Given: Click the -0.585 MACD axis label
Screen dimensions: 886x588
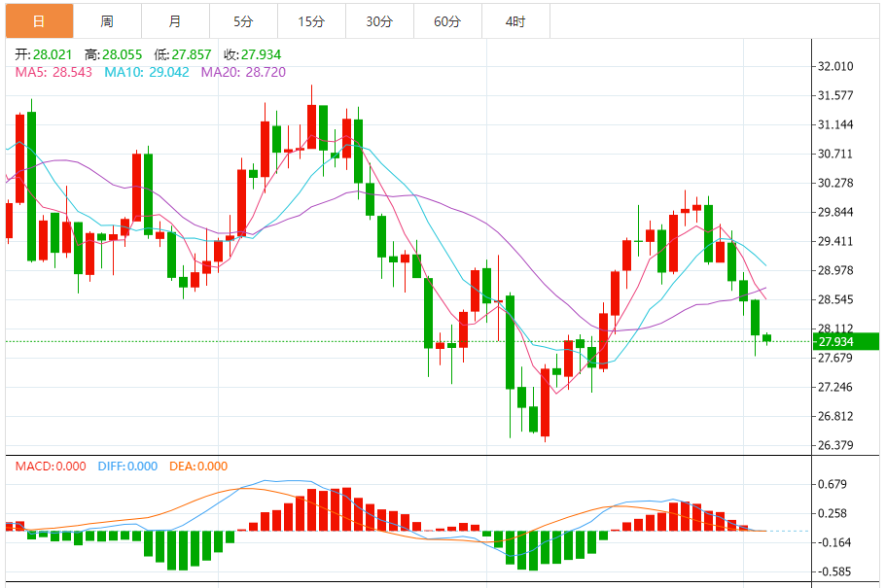Looking at the screenshot, I should click(x=835, y=571).
